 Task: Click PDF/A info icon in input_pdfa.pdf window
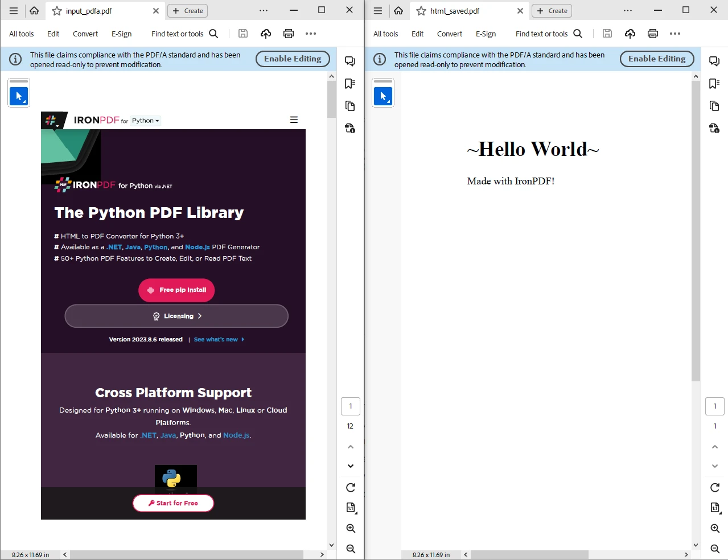tap(15, 59)
